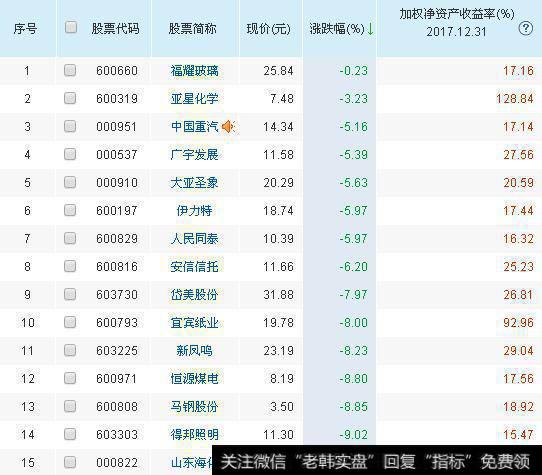Open stock link 新凤鸣
Screen dimensions: 542x475
click(x=194, y=351)
